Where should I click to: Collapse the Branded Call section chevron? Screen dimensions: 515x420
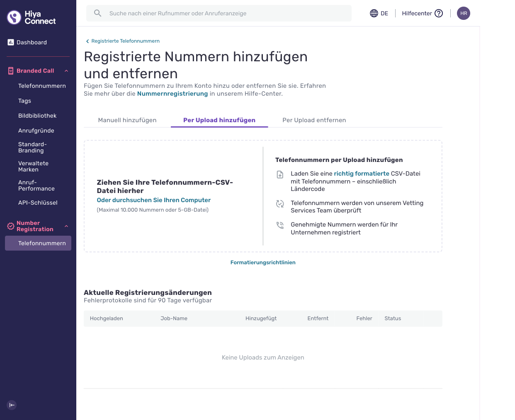click(x=66, y=71)
